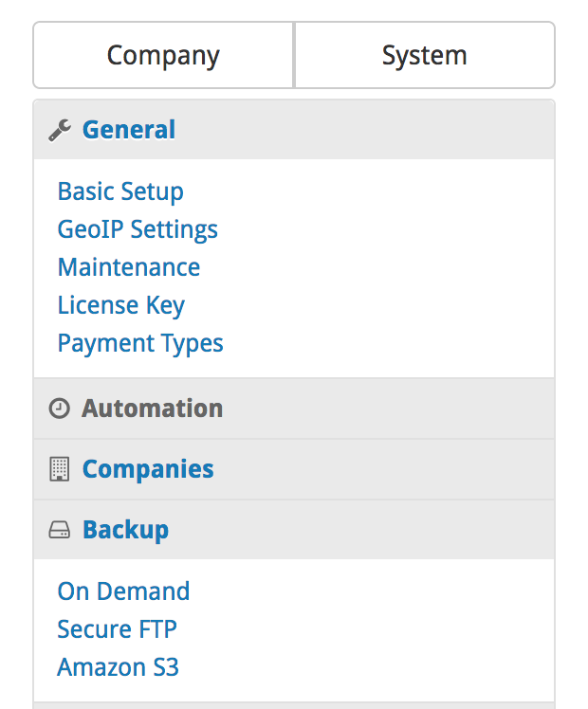
Task: Click the building icon beside Companies
Action: (59, 469)
